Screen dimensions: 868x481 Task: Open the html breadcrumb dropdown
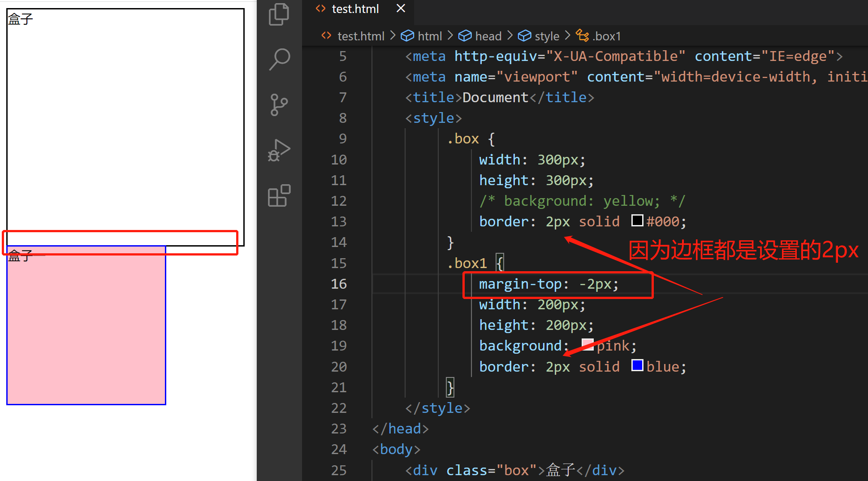pos(430,35)
